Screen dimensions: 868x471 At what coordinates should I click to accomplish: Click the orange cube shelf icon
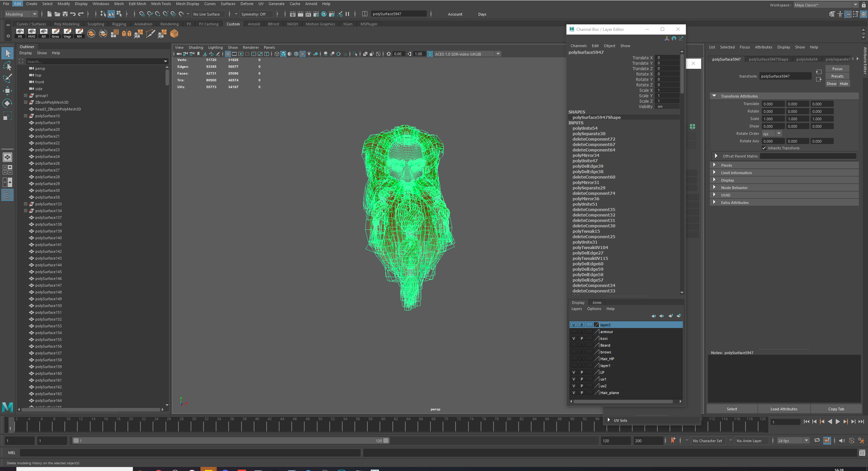click(x=174, y=33)
